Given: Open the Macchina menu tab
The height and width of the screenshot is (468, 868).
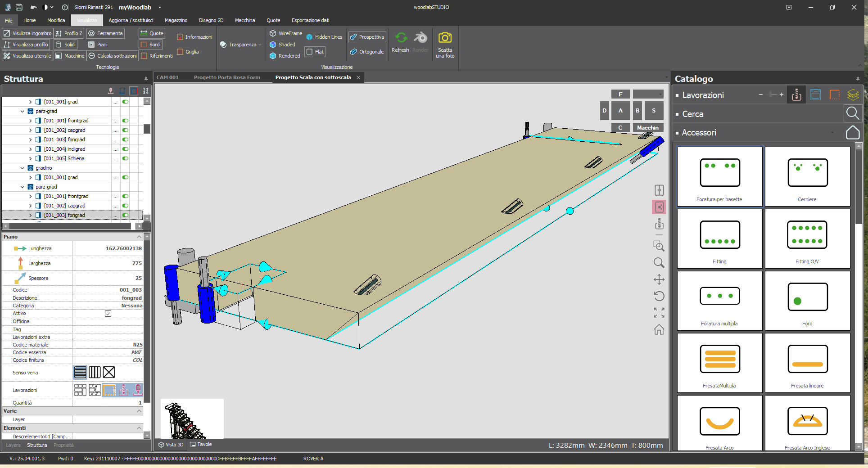Looking at the screenshot, I should [244, 20].
